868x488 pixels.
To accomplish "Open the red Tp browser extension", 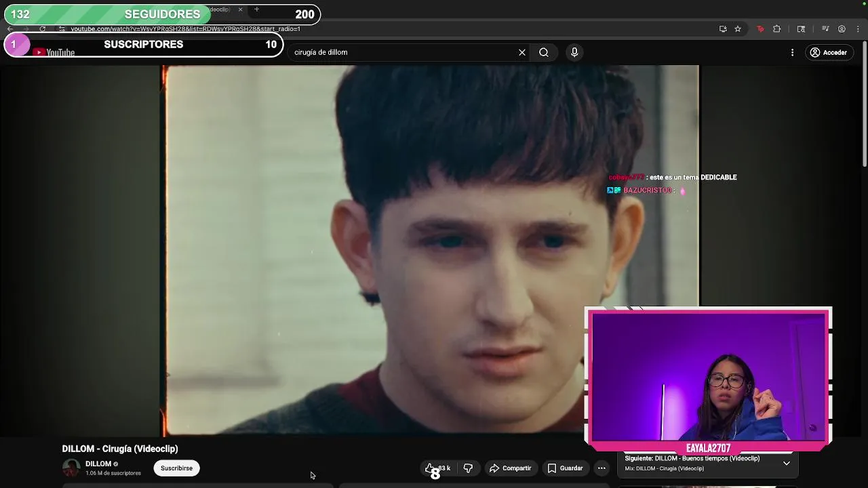I will [x=760, y=29].
